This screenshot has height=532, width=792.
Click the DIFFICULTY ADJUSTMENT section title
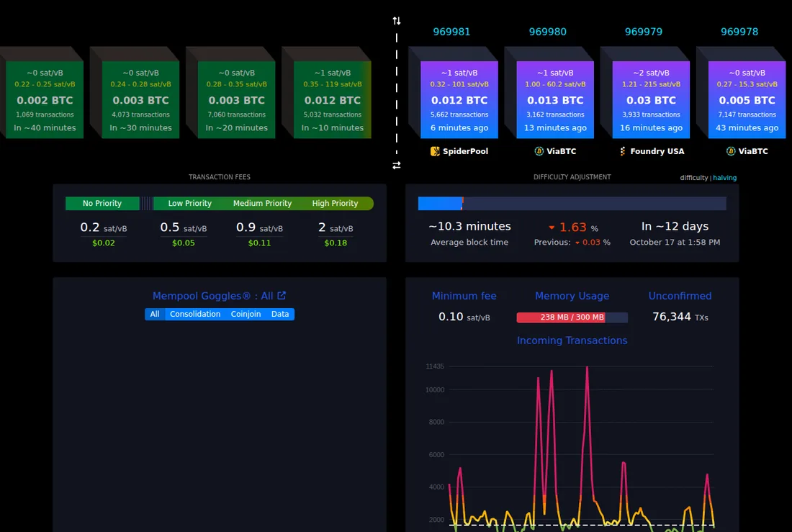pos(572,177)
